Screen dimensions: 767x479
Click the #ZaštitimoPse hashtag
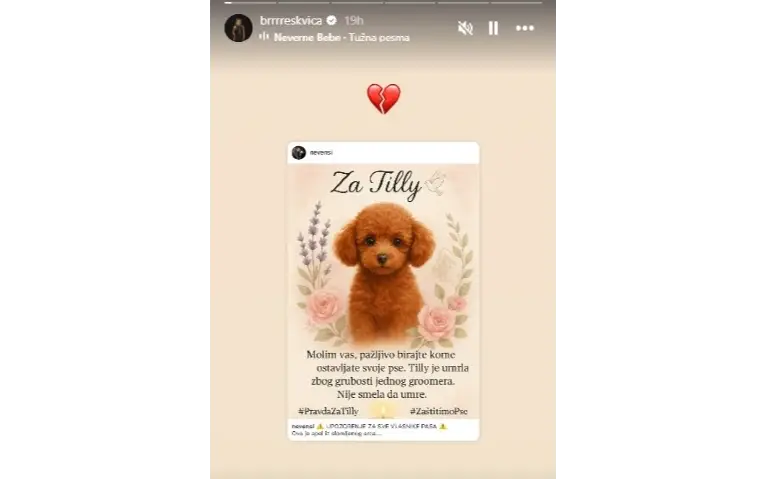(x=439, y=411)
